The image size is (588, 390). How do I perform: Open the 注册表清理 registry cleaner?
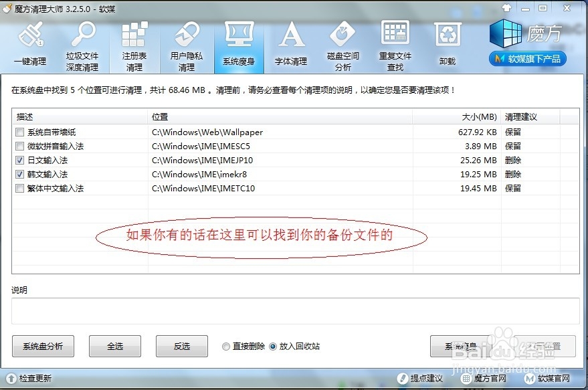click(134, 46)
